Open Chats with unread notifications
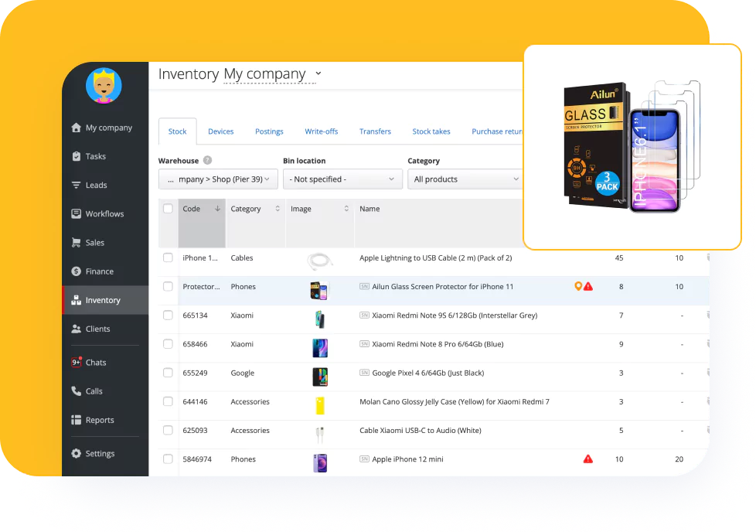Viewport: 756px width, 532px height. click(x=96, y=362)
